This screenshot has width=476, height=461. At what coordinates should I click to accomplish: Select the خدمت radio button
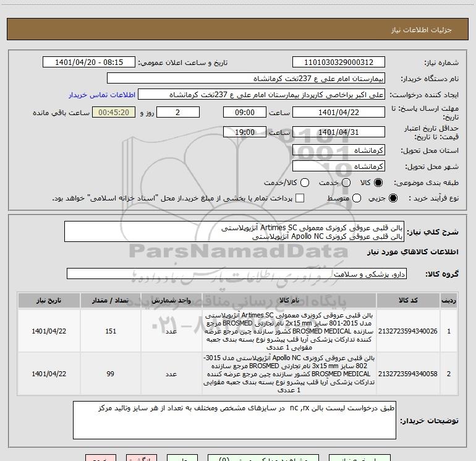click(346, 183)
